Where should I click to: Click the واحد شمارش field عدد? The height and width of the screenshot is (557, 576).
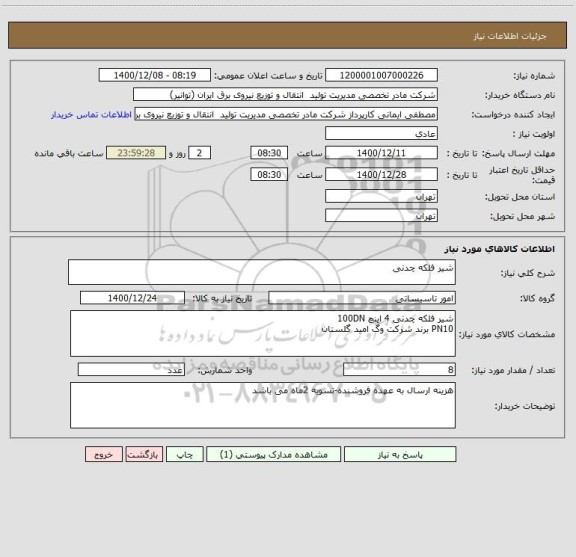[131, 370]
